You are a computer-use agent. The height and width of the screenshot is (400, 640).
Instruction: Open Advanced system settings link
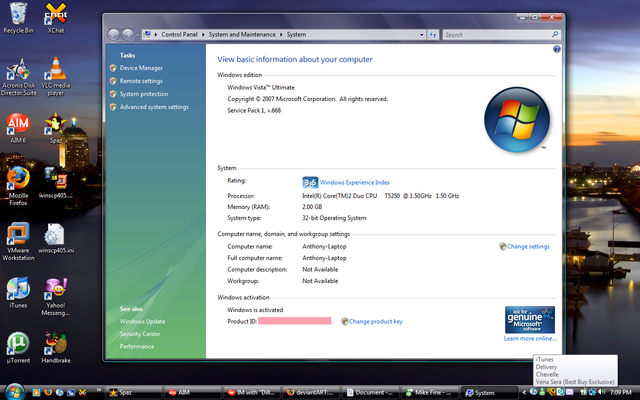[154, 107]
